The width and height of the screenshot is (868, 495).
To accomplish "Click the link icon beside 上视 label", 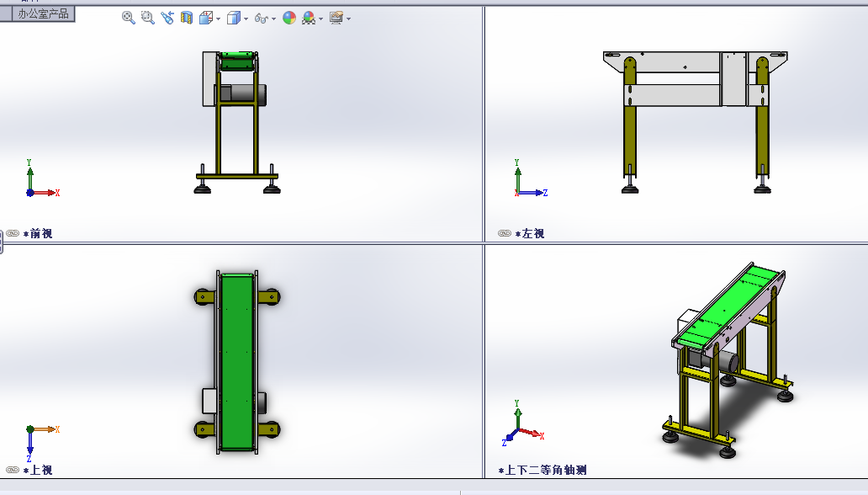I will click(x=13, y=470).
